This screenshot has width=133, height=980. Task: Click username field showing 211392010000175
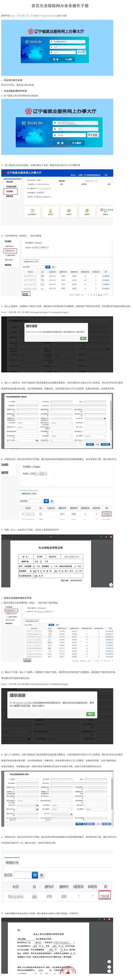(x=63, y=42)
